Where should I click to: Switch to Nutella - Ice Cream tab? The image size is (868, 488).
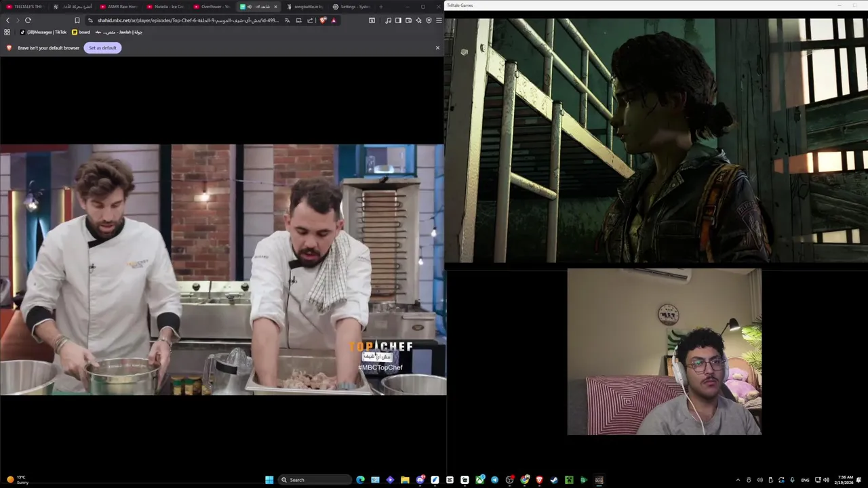(x=165, y=7)
